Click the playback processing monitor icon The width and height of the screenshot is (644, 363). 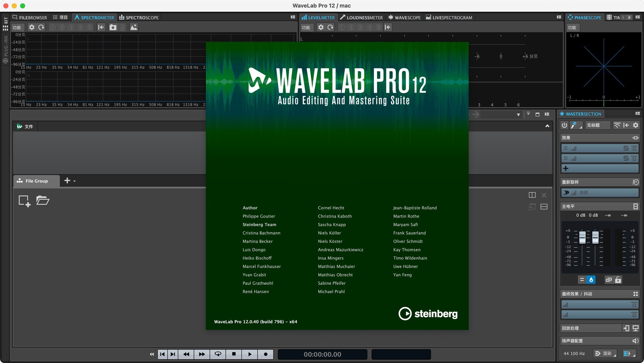635,328
